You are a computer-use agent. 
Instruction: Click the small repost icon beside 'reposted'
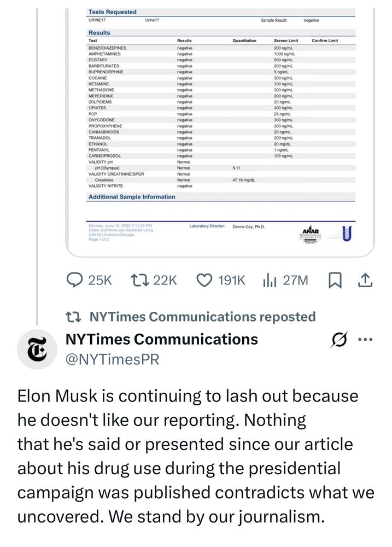74,317
